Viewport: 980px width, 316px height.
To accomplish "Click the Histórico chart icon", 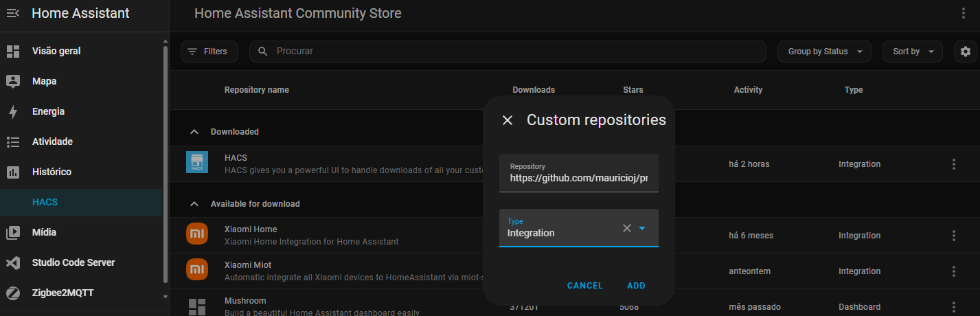I will [13, 172].
